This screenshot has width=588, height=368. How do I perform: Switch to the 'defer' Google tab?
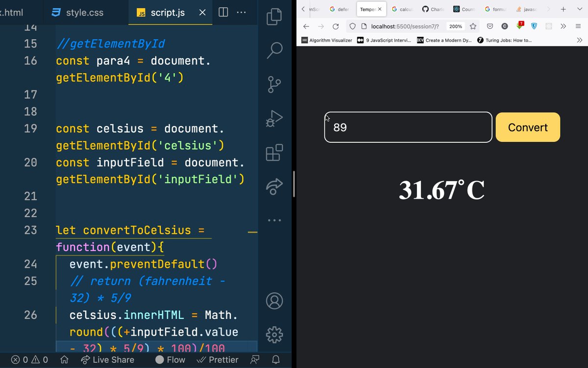coord(340,9)
